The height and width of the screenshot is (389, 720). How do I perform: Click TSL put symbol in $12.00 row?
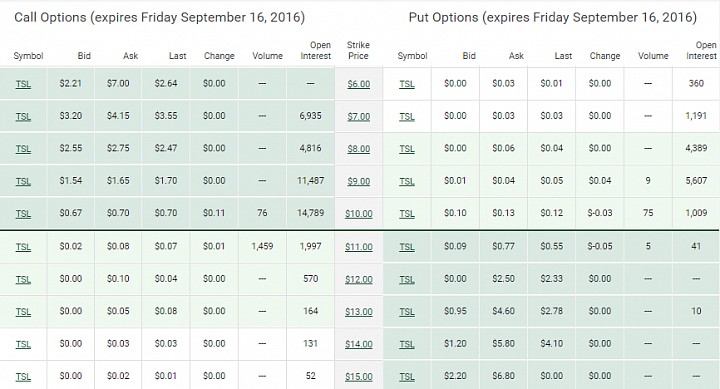coord(407,279)
